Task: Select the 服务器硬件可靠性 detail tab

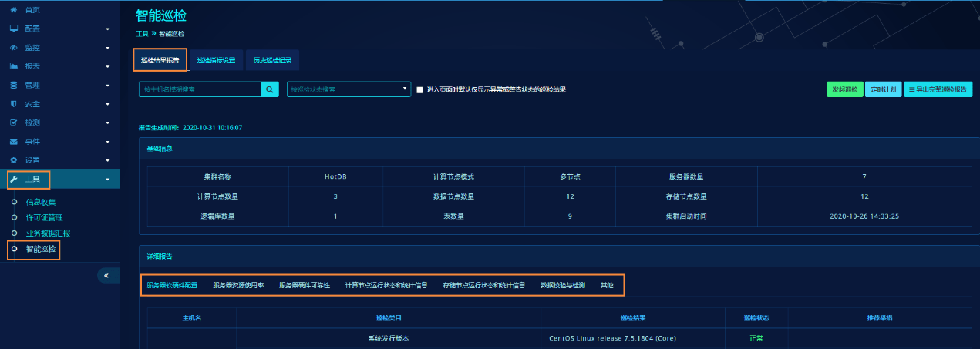Action: (305, 285)
